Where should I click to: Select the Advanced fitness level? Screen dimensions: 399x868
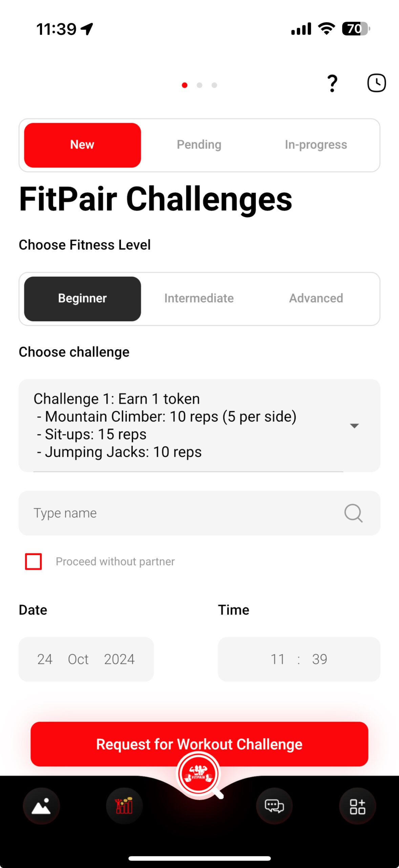(x=316, y=298)
